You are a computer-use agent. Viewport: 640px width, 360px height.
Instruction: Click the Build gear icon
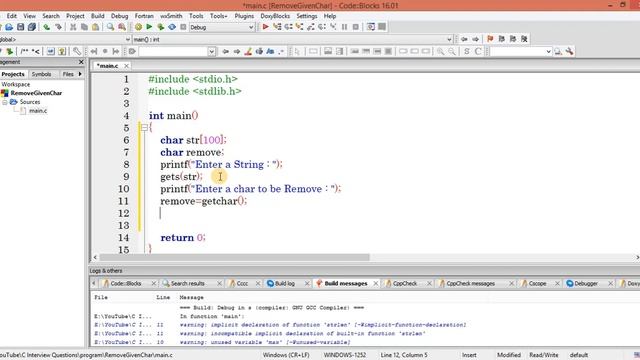click(x=138, y=27)
